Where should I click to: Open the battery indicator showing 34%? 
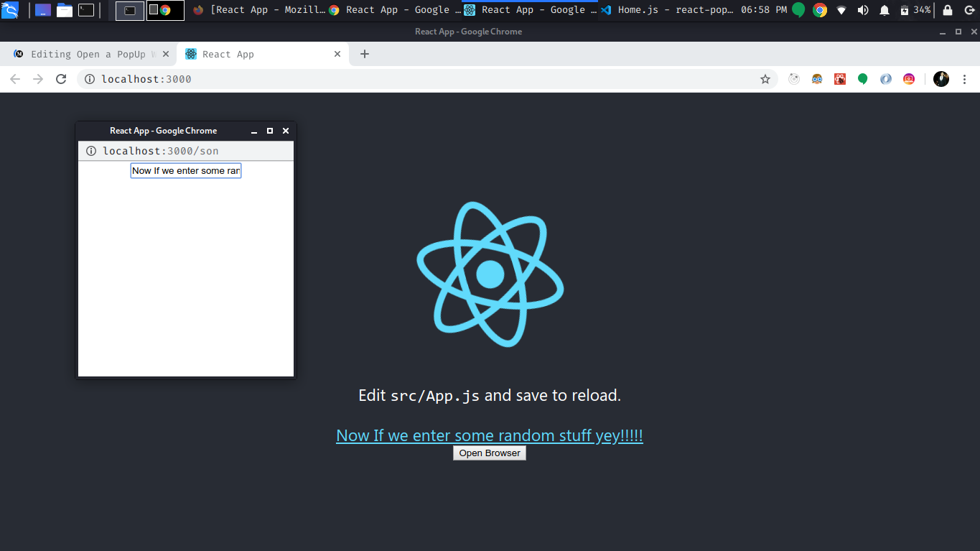(915, 10)
